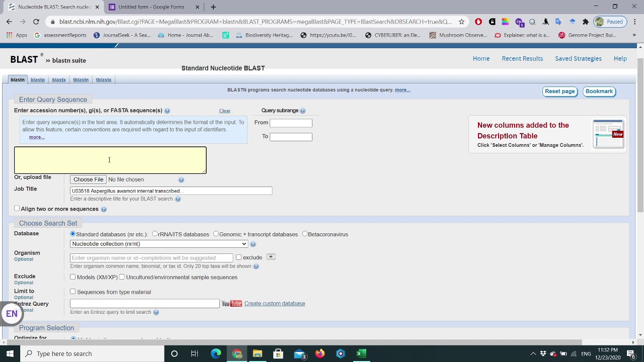Open a new browser tab
Viewport: 644px width, 362px height.
coord(213,7)
